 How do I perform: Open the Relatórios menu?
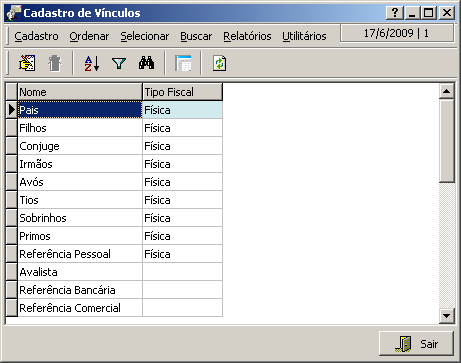[247, 36]
